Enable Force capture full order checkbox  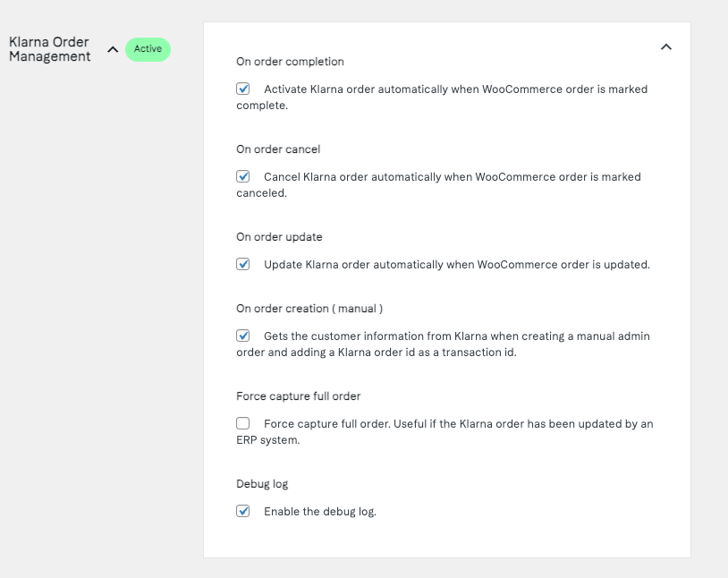pos(243,423)
